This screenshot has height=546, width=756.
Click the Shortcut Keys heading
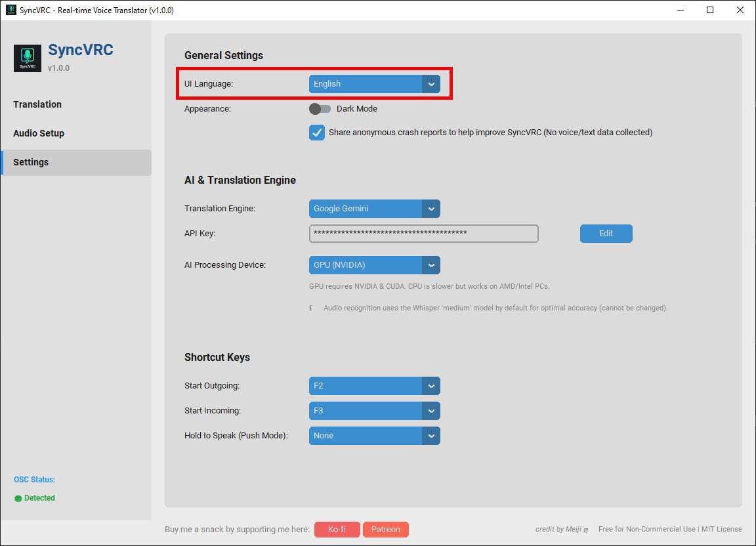tap(217, 358)
